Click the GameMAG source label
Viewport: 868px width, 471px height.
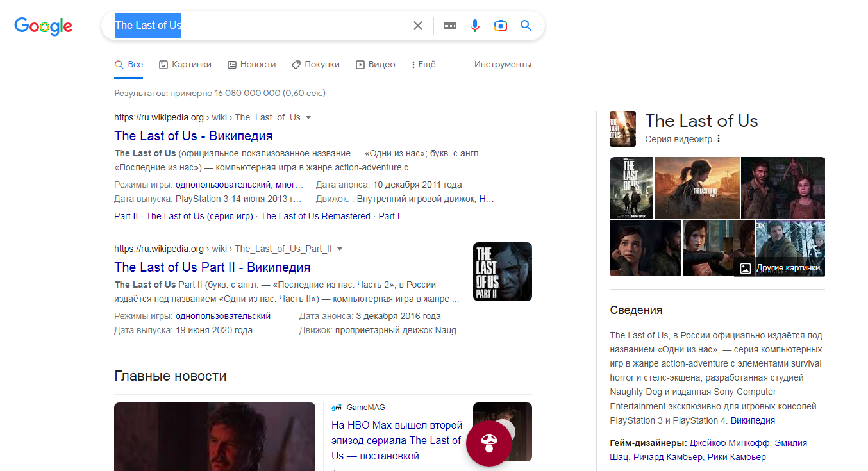pyautogui.click(x=366, y=408)
